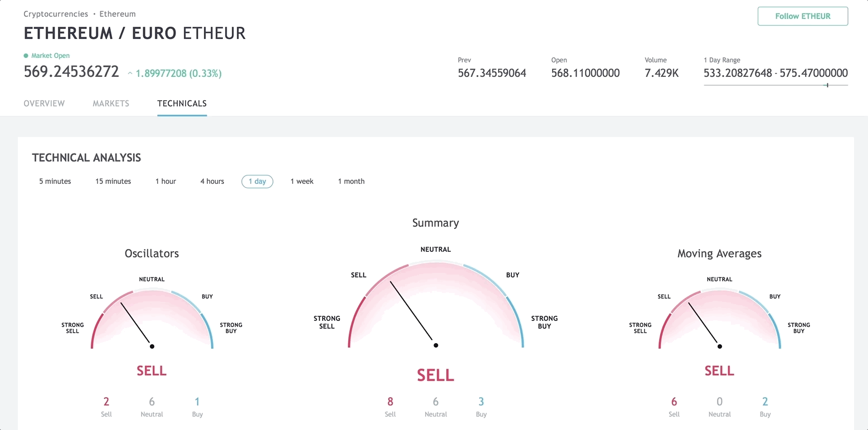This screenshot has height=430, width=868.
Task: Click the price change 1.89977208 (0.33%)
Action: [x=178, y=74]
